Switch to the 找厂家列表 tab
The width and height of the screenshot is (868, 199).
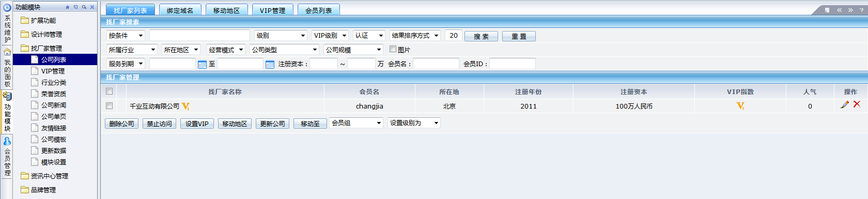pyautogui.click(x=130, y=10)
